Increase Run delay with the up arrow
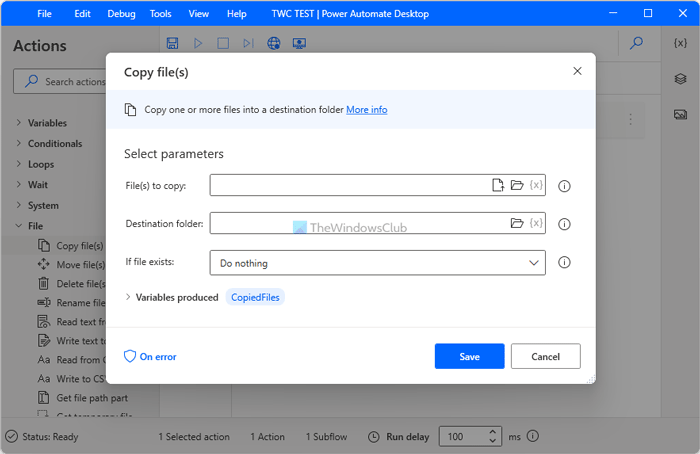The image size is (700, 454). [491, 432]
